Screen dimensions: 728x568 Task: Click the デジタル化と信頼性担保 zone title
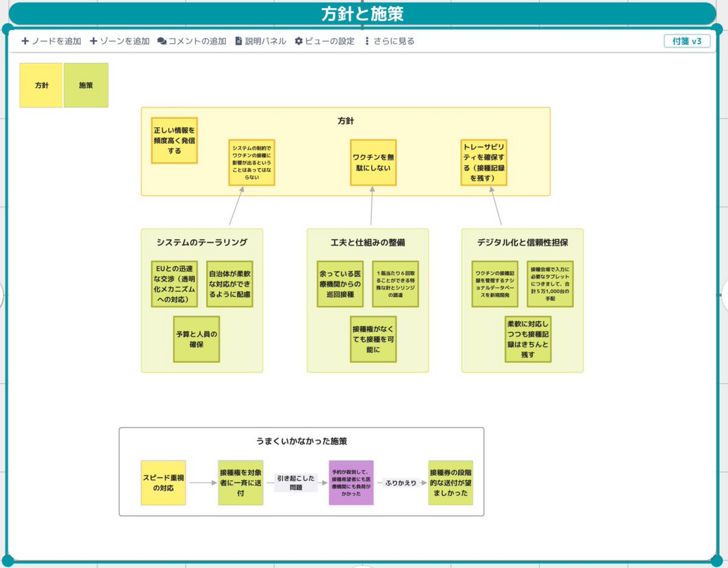(x=522, y=242)
